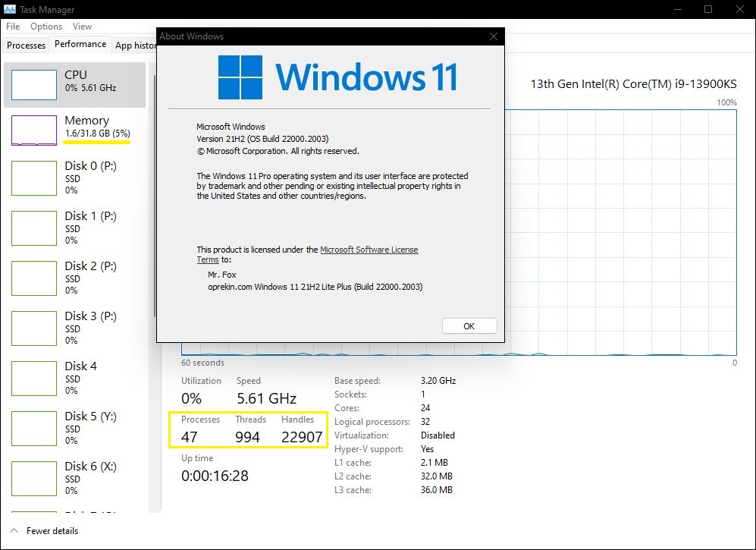Click the Windows 11 logo in About dialog
Viewport: 756px width, 550px height.
pyautogui.click(x=240, y=77)
